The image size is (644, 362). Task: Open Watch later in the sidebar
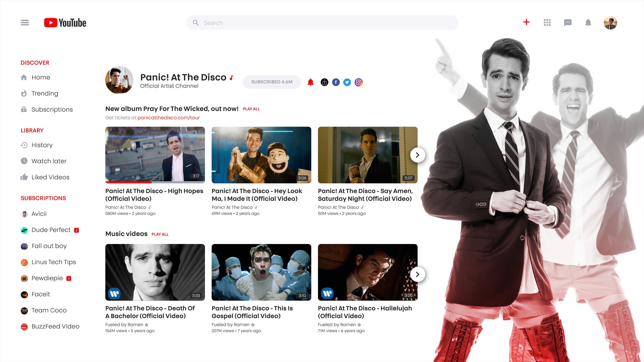click(49, 161)
